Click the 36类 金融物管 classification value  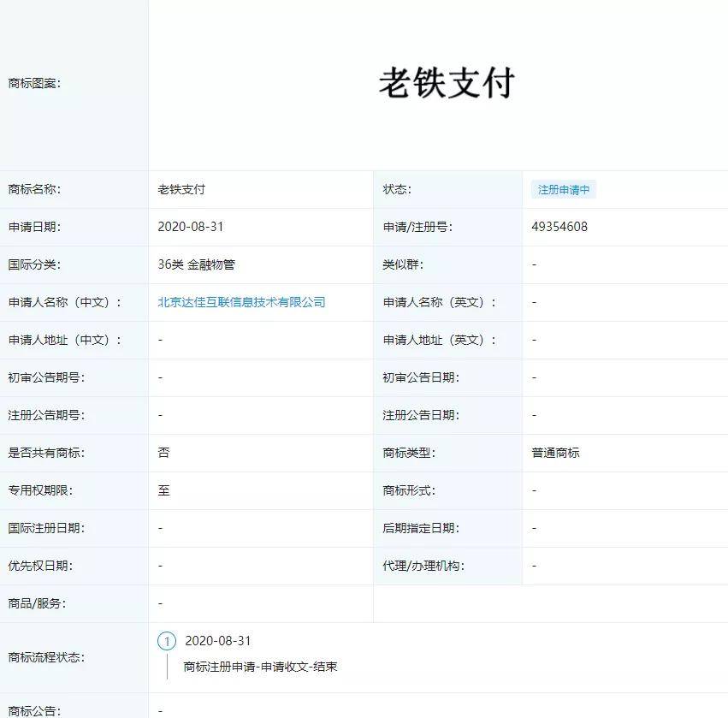pyautogui.click(x=196, y=264)
